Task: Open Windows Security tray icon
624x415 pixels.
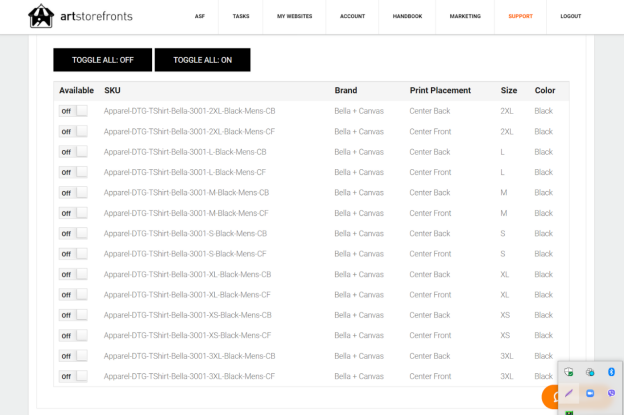Action: 569,372
